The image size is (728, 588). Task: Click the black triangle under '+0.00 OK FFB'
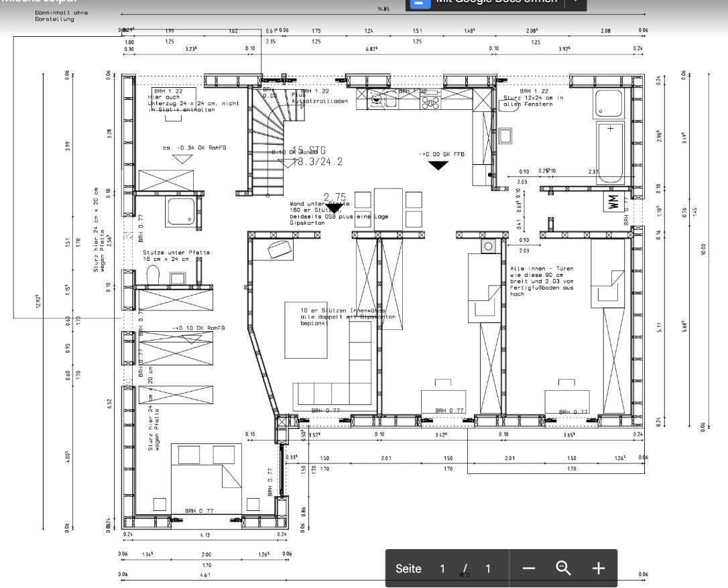[x=438, y=166]
